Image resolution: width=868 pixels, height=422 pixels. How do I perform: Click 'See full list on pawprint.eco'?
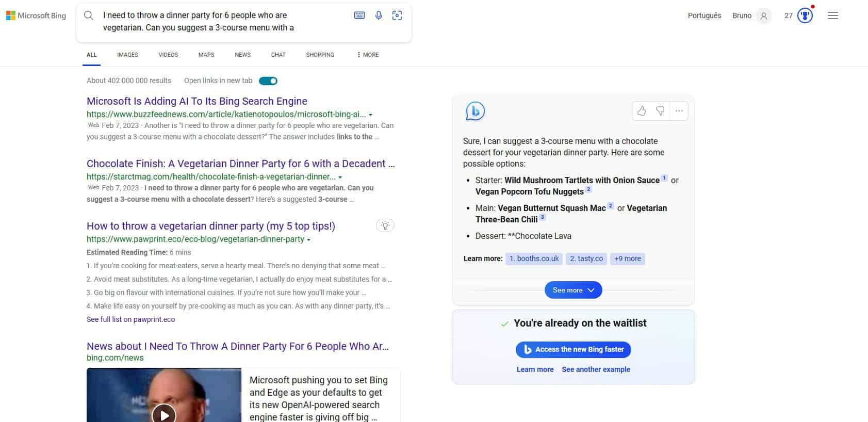click(131, 319)
